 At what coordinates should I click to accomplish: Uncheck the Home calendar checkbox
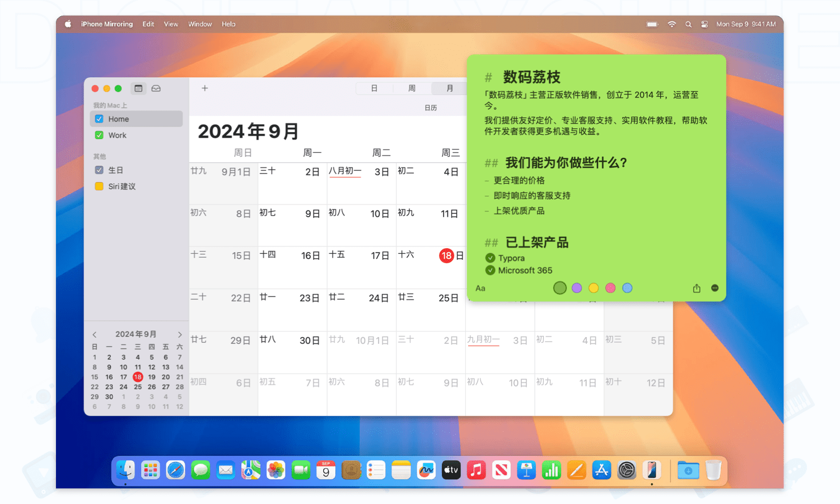99,119
